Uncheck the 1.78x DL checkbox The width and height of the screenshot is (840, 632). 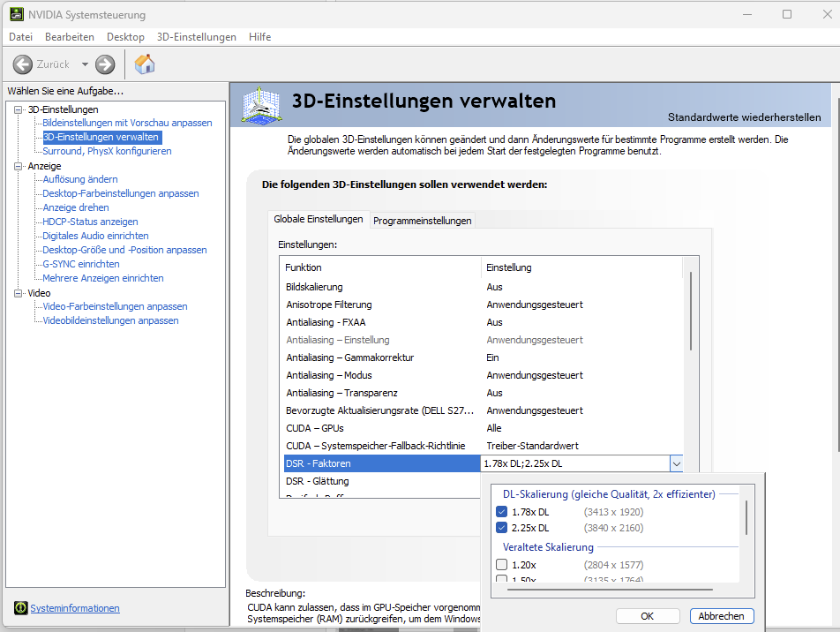pyautogui.click(x=501, y=512)
